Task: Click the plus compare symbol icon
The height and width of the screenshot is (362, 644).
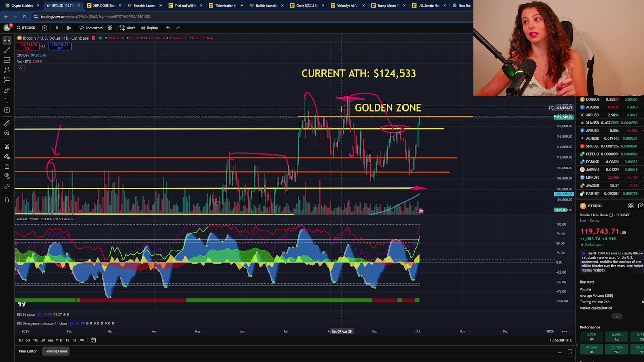Action: click(44, 28)
